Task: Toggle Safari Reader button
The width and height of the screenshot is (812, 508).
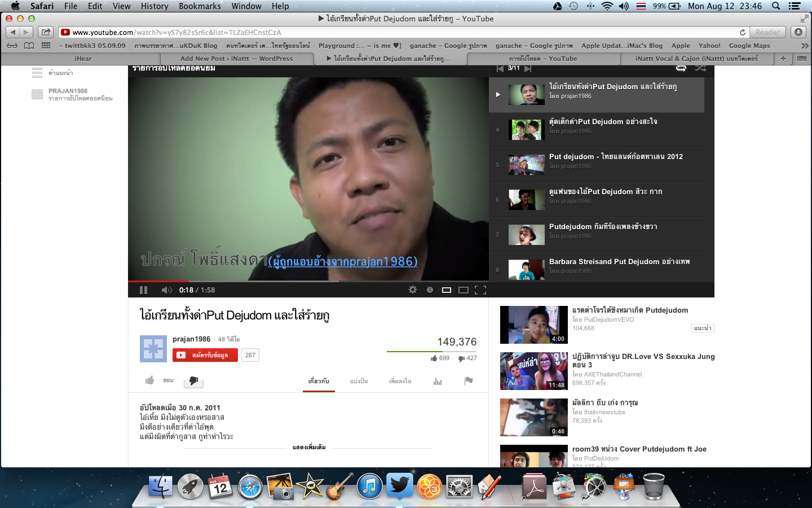Action: coord(767,32)
